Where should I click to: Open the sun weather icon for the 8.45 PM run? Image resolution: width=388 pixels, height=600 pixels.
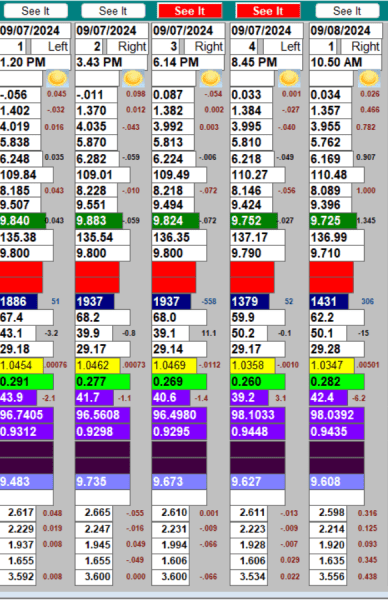coord(289,78)
